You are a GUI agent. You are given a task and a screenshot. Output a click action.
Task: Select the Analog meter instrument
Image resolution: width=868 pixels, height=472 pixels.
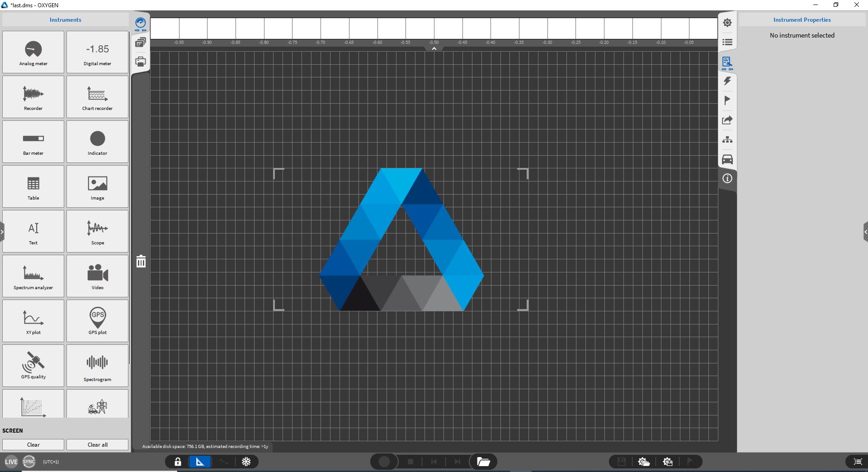[x=33, y=52]
